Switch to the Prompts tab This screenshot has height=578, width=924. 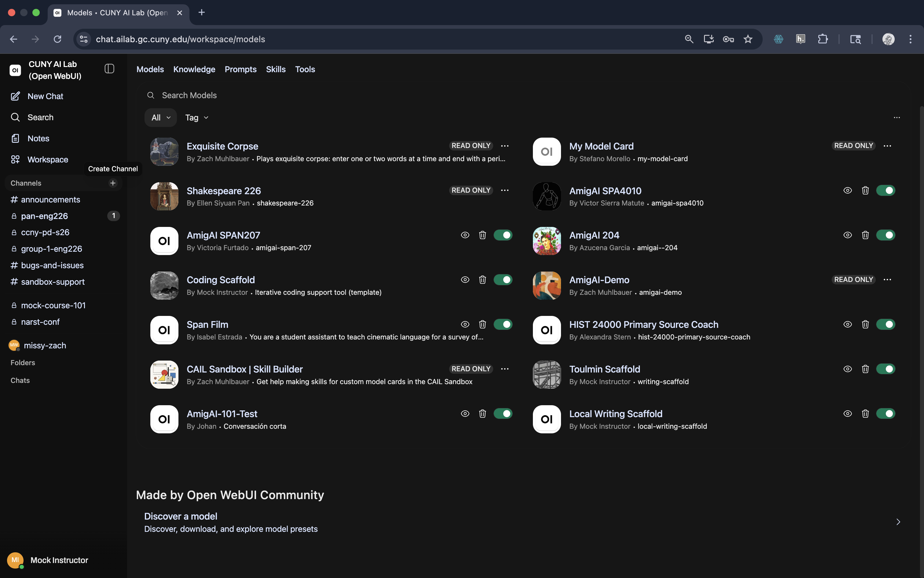[240, 70]
